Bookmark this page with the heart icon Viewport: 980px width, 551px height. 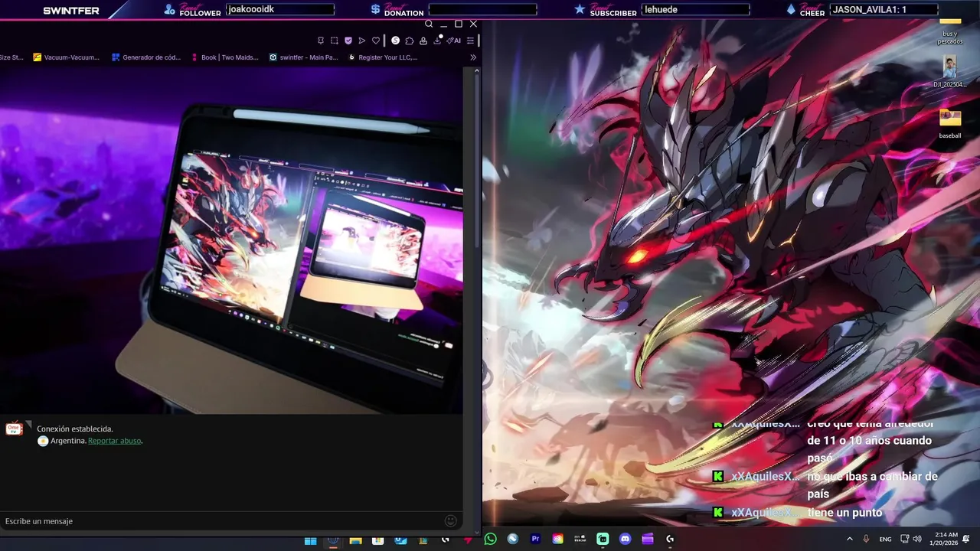376,41
